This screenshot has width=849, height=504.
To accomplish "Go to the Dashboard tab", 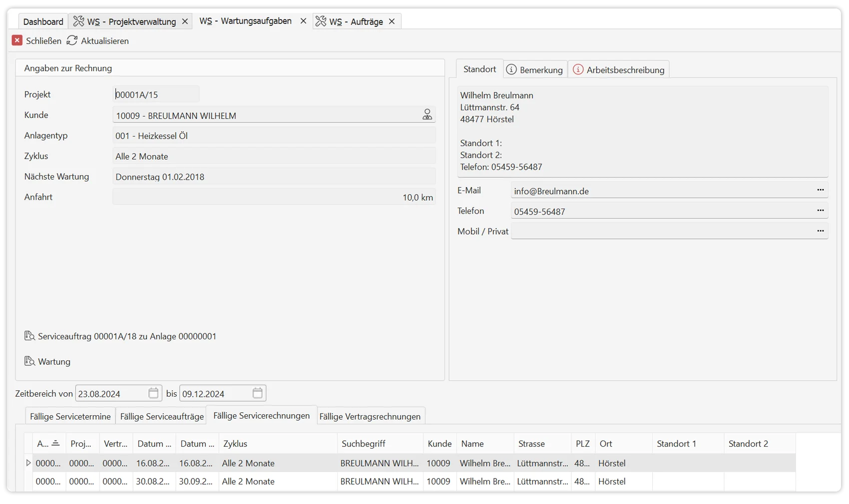I will tap(43, 21).
